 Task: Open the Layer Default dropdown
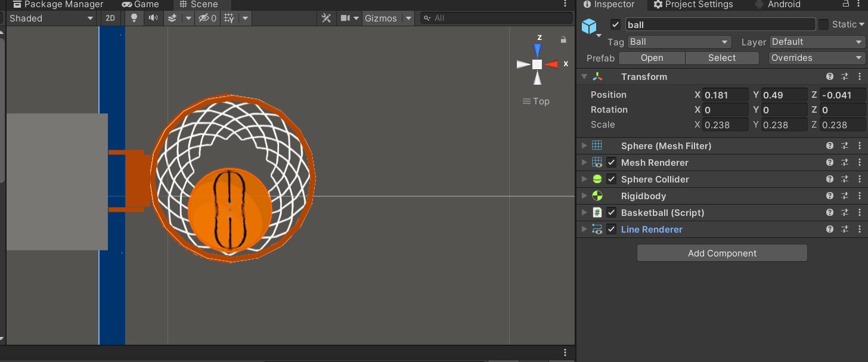(816, 42)
